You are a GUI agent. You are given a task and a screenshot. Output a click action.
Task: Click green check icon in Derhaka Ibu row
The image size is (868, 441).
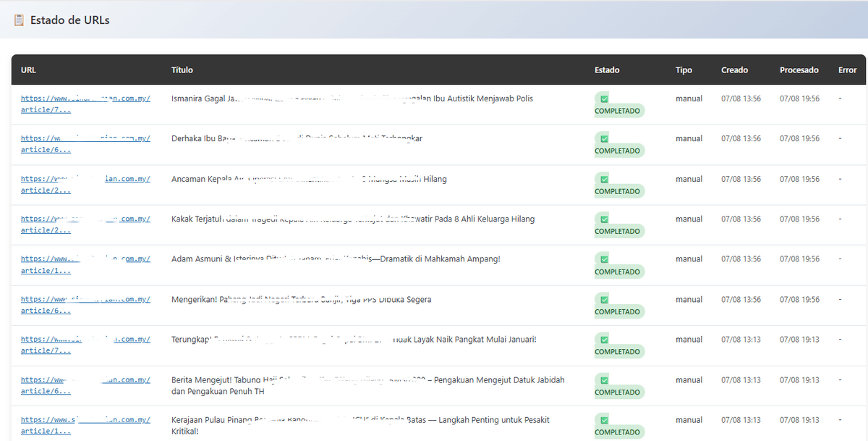[x=604, y=138]
